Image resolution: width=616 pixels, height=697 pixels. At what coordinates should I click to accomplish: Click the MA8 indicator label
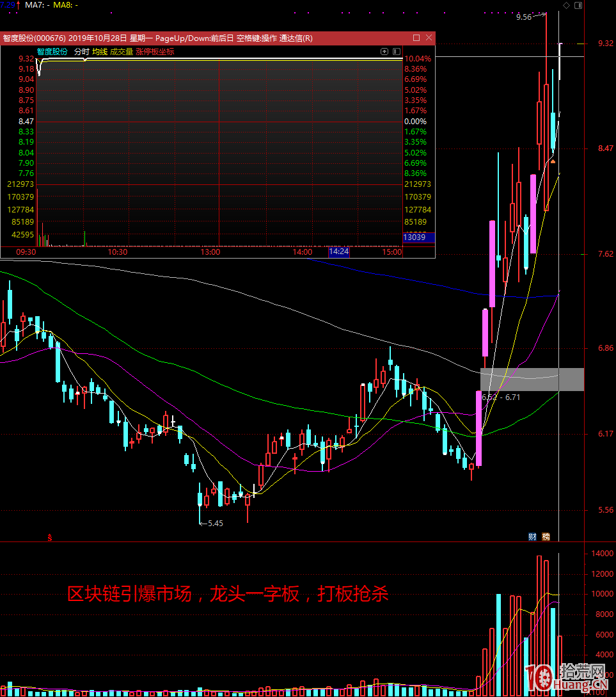pyautogui.click(x=66, y=5)
